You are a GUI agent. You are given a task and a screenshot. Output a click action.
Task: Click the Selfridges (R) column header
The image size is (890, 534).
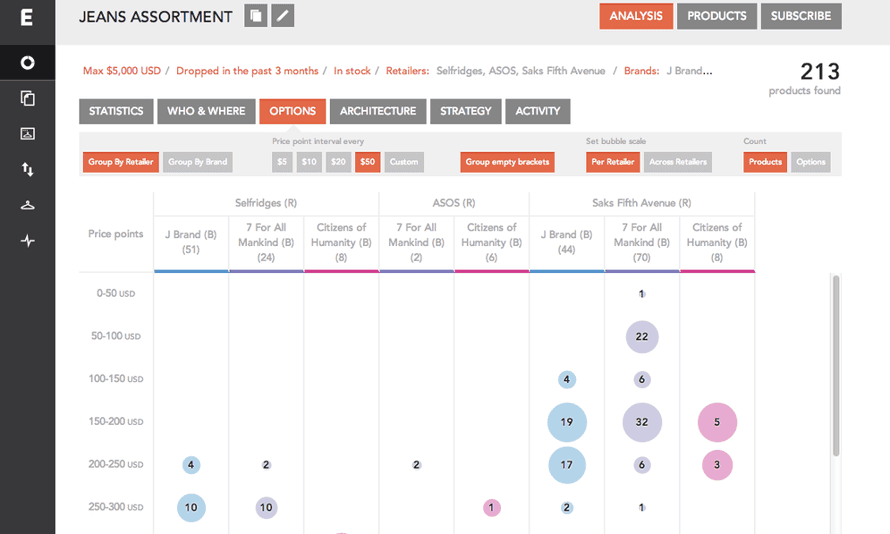pyautogui.click(x=266, y=203)
